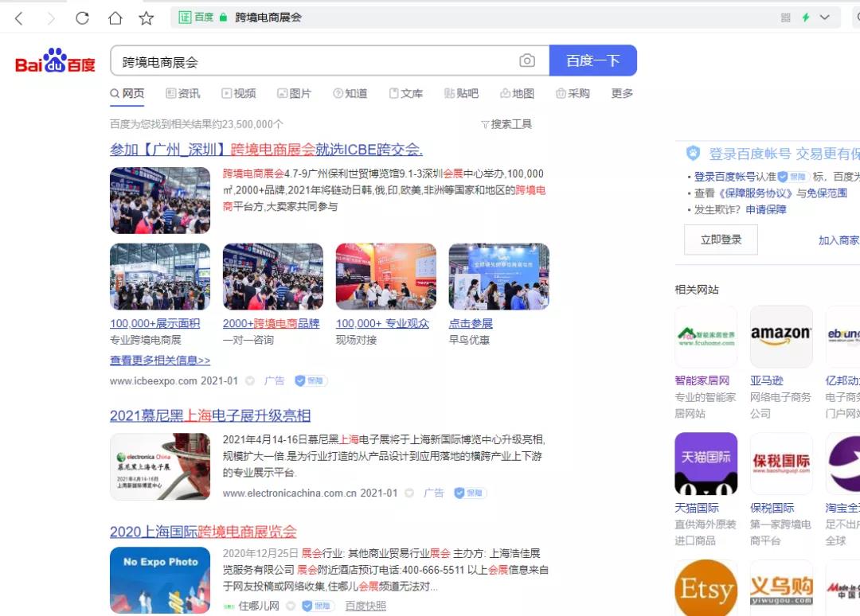Open the 亚马逊 text link
Image resolution: width=860 pixels, height=616 pixels.
tap(766, 380)
